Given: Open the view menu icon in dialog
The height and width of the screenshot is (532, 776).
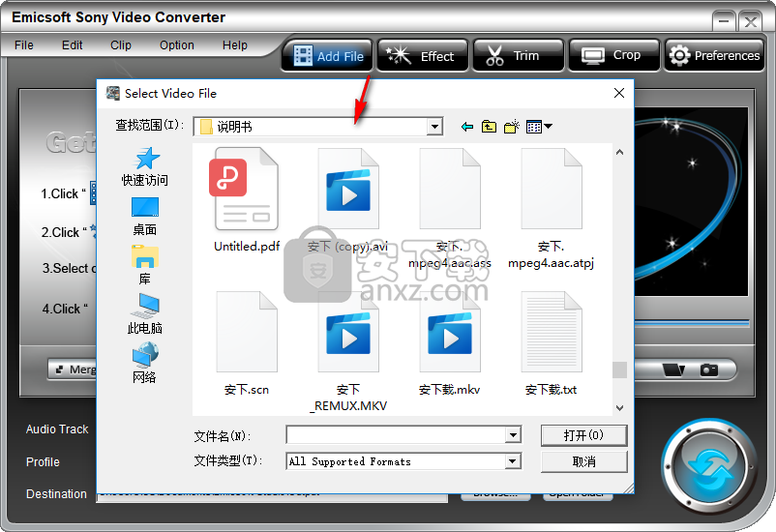Looking at the screenshot, I should tap(539, 127).
